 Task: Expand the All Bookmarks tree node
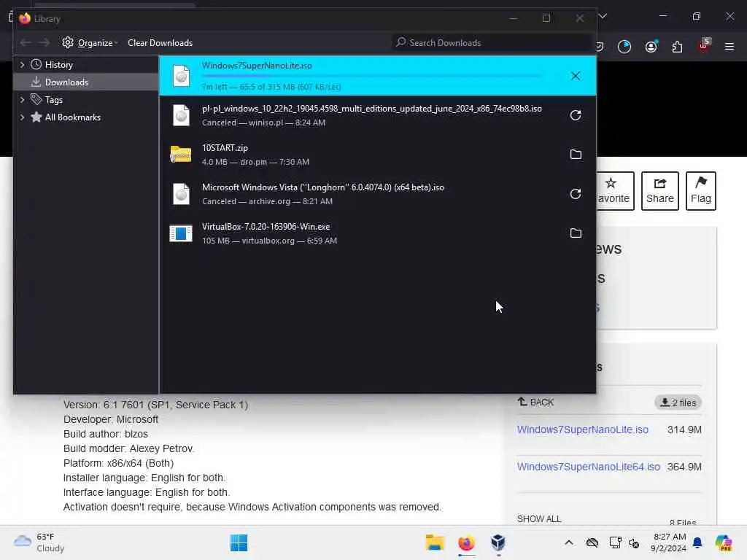tap(23, 117)
